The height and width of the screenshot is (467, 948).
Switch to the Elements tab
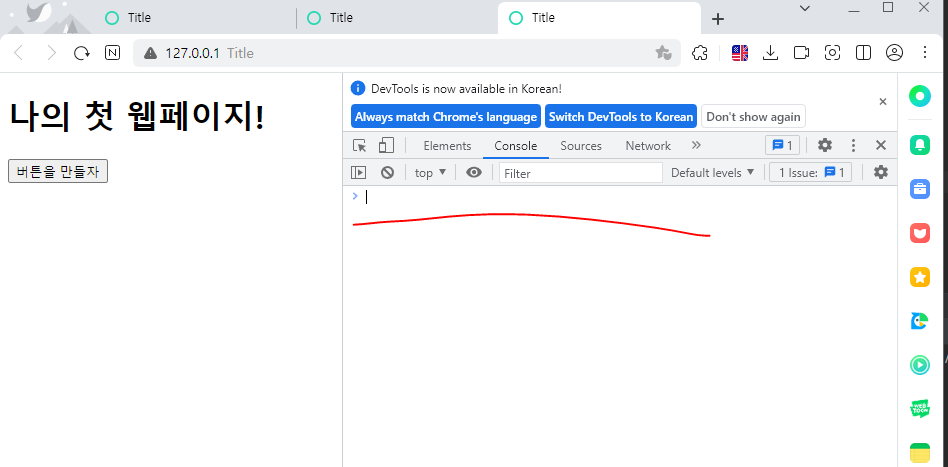[447, 146]
